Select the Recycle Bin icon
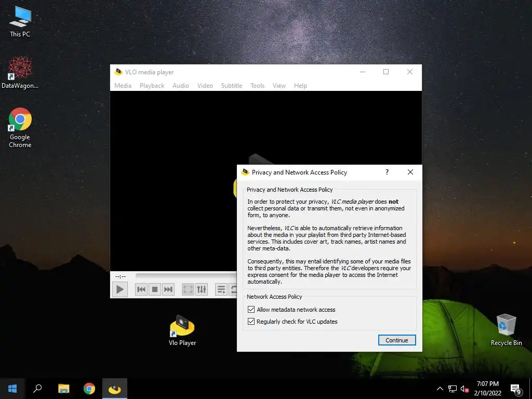The image size is (532, 399). pyautogui.click(x=506, y=329)
